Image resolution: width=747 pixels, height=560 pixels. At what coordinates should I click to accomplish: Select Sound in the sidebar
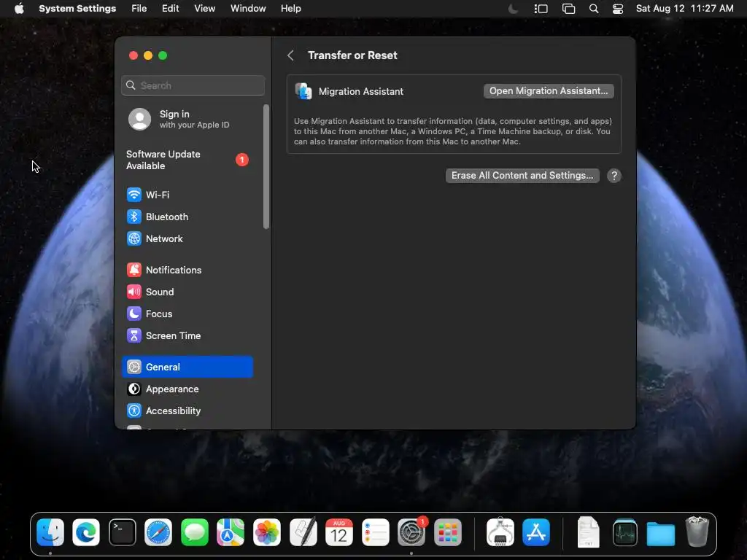pos(187,292)
